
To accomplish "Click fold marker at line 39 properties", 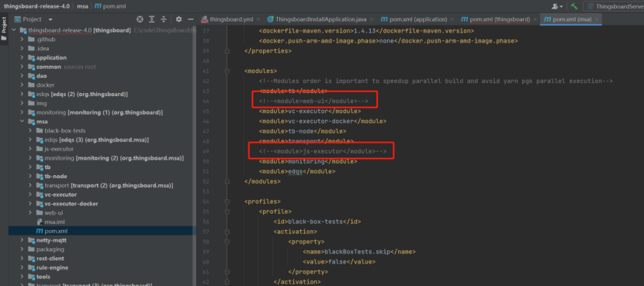I will click(x=227, y=51).
